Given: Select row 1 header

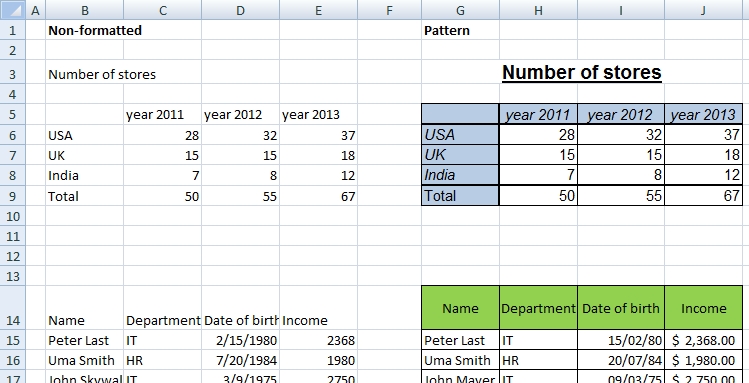Looking at the screenshot, I should pos(12,30).
